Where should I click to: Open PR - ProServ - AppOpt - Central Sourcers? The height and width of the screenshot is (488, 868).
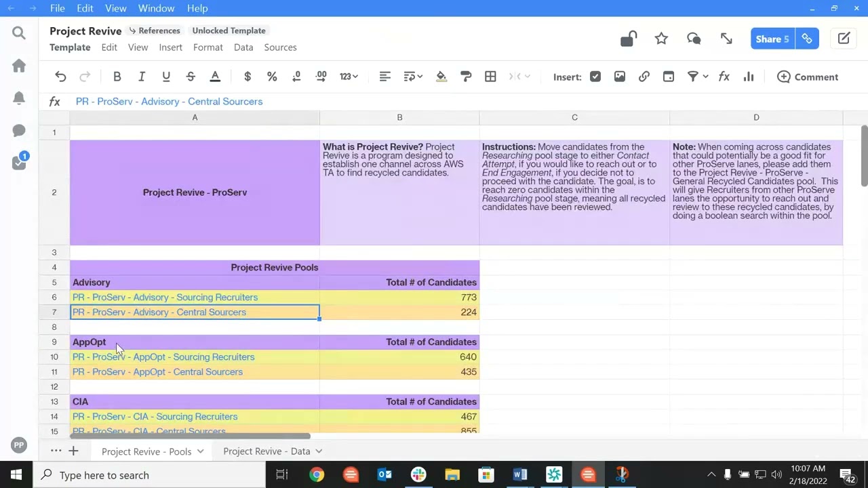pyautogui.click(x=157, y=371)
